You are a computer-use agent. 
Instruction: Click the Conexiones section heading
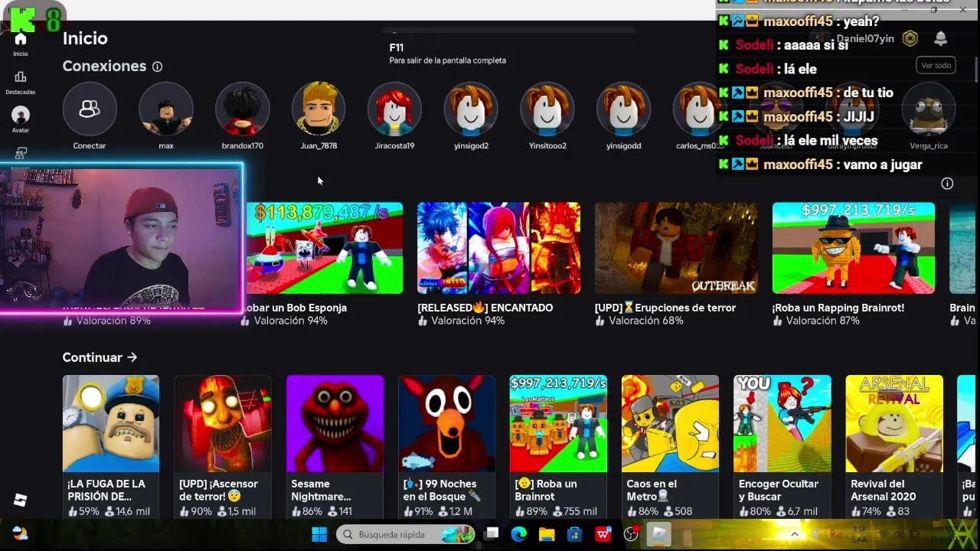point(104,67)
